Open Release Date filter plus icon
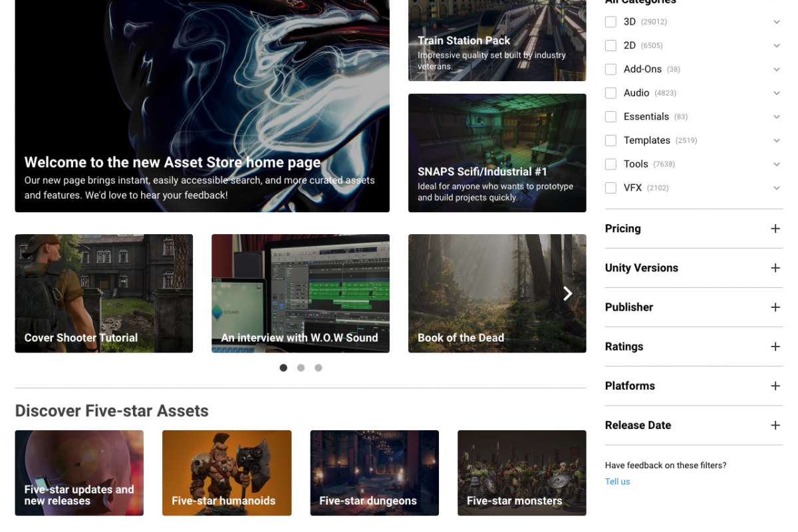Viewport: 798px width, 532px height. [775, 425]
